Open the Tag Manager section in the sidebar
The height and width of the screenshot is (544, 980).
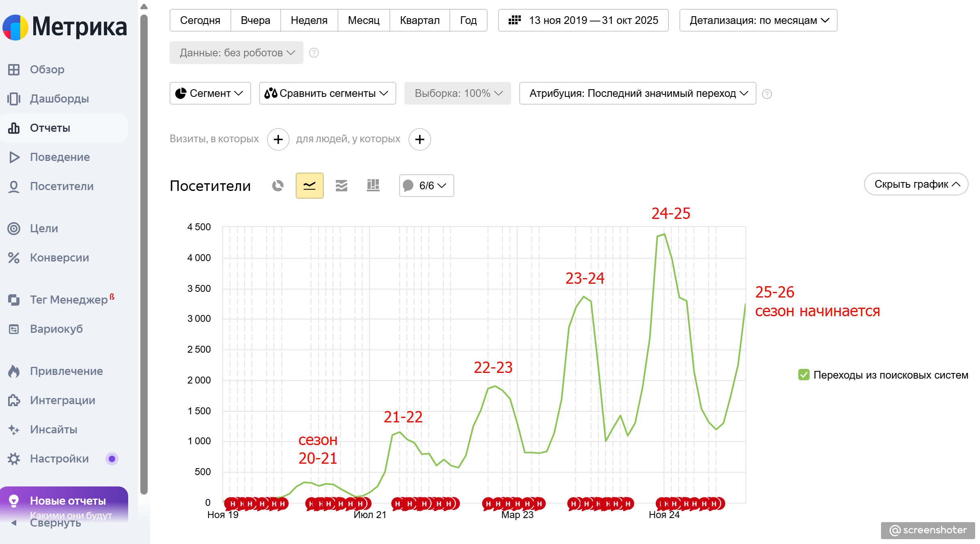click(x=68, y=300)
